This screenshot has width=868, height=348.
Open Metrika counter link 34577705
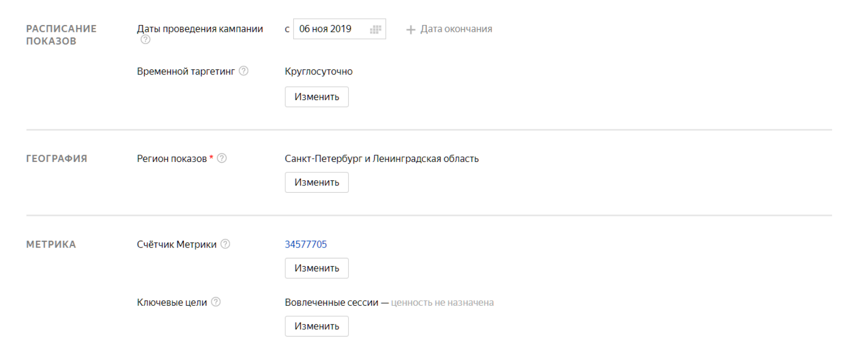click(306, 244)
